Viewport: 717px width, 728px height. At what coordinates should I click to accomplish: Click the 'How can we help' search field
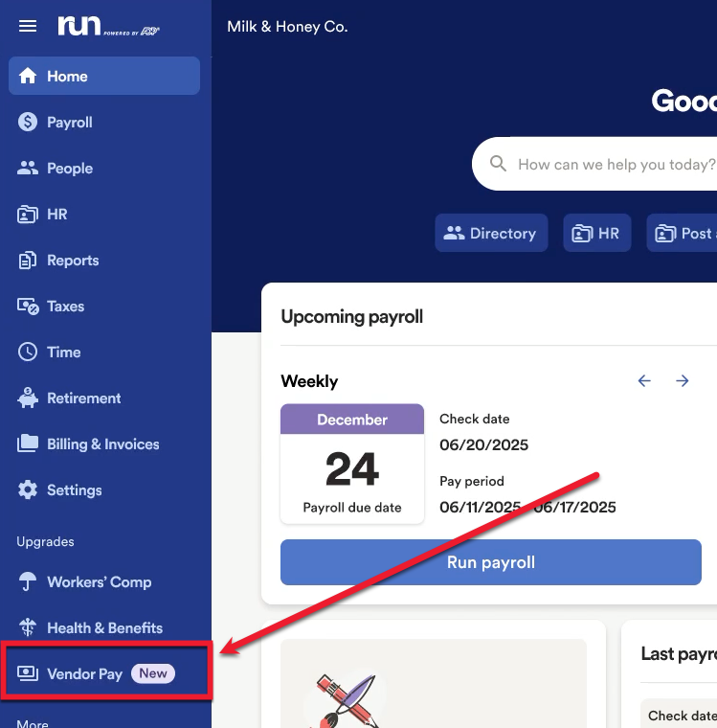click(613, 165)
